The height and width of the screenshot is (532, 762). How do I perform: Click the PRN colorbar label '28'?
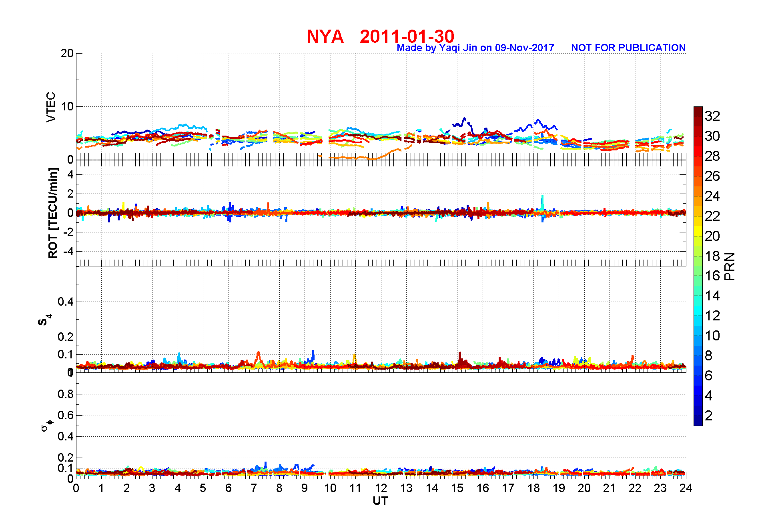click(712, 156)
